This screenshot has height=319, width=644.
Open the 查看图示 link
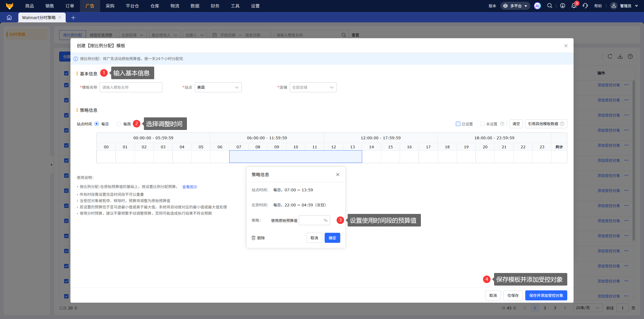point(190,187)
